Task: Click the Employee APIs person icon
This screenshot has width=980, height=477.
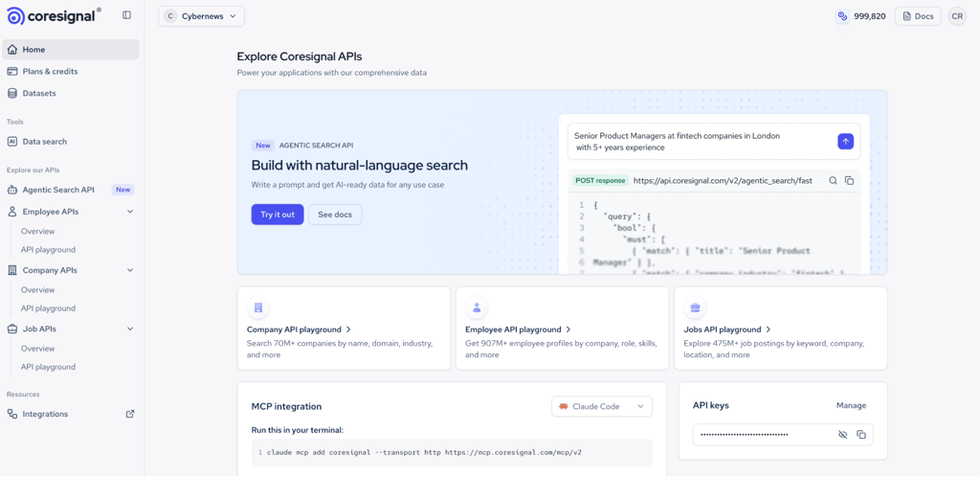Action: pyautogui.click(x=11, y=212)
